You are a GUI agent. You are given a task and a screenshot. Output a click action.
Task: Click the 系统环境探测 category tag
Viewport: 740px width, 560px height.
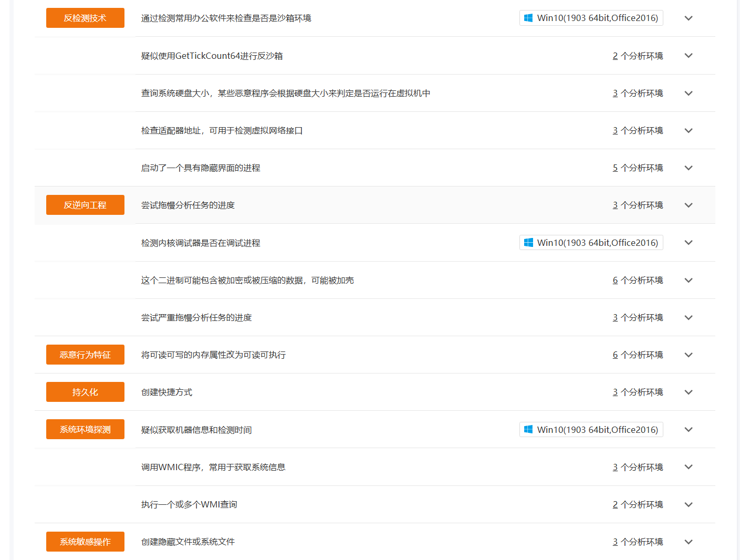(85, 429)
